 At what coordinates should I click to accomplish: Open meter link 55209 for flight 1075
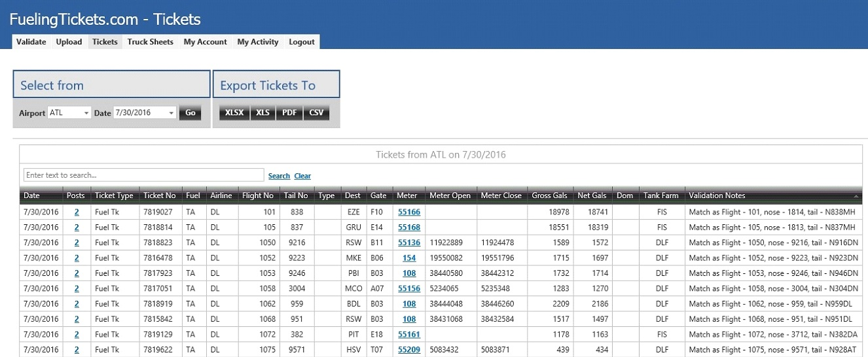pyautogui.click(x=409, y=350)
